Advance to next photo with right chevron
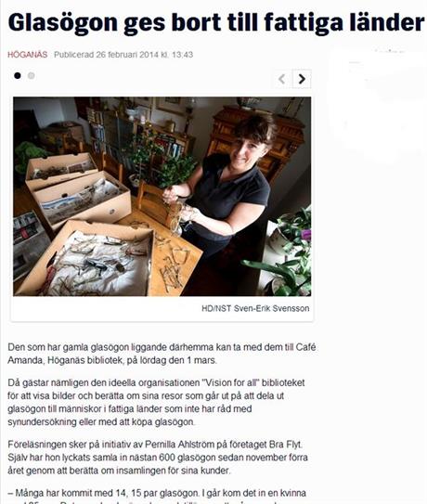The height and width of the screenshot is (504, 427). pyautogui.click(x=302, y=79)
